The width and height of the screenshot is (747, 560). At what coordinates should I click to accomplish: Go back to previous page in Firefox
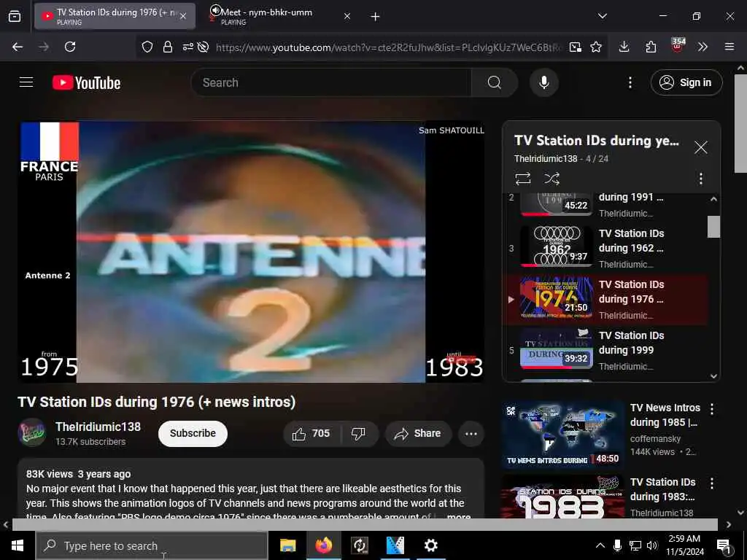18,47
